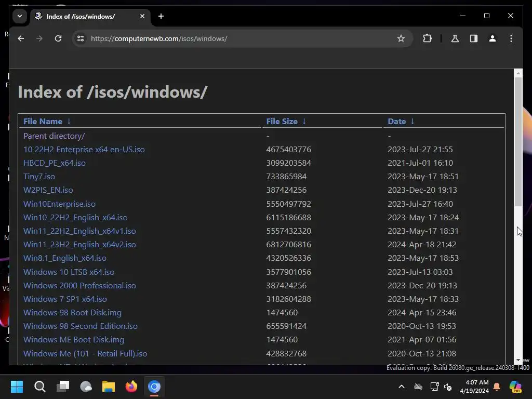
Task: Open a new browser tab
Action: (161, 16)
